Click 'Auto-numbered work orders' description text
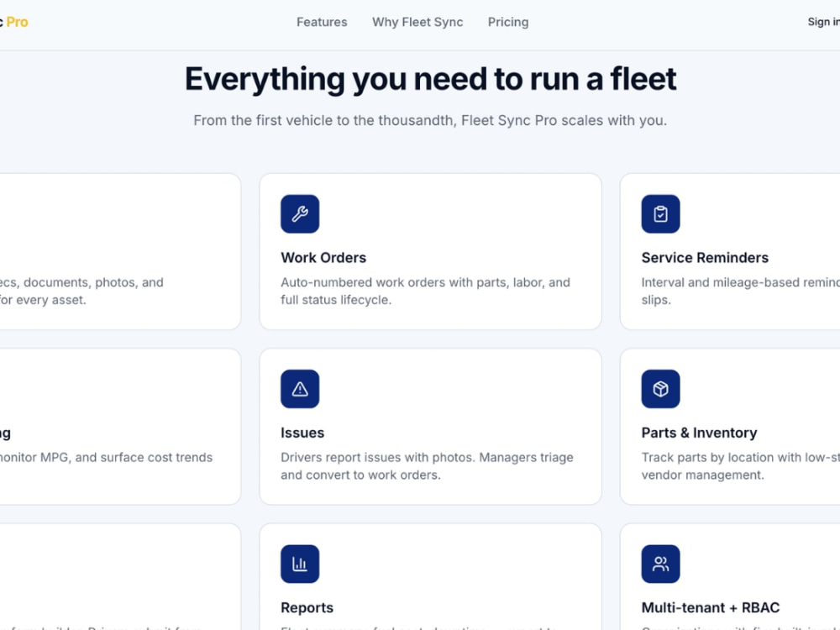This screenshot has width=840, height=630. tap(425, 291)
